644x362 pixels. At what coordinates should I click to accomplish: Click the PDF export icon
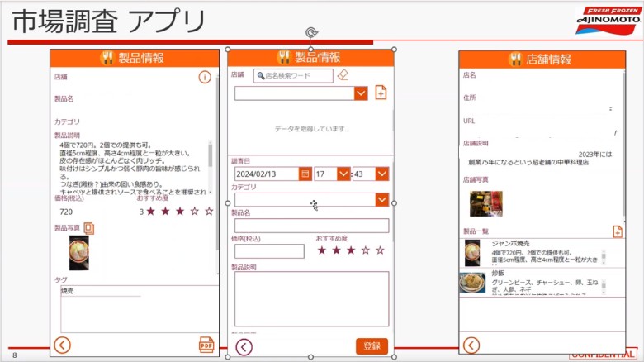(206, 345)
